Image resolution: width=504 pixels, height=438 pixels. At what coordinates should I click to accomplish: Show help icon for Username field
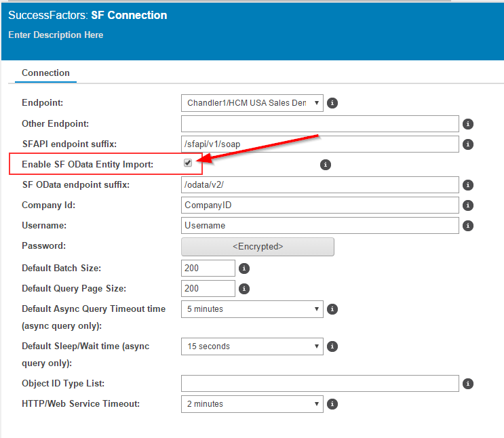pyautogui.click(x=467, y=226)
